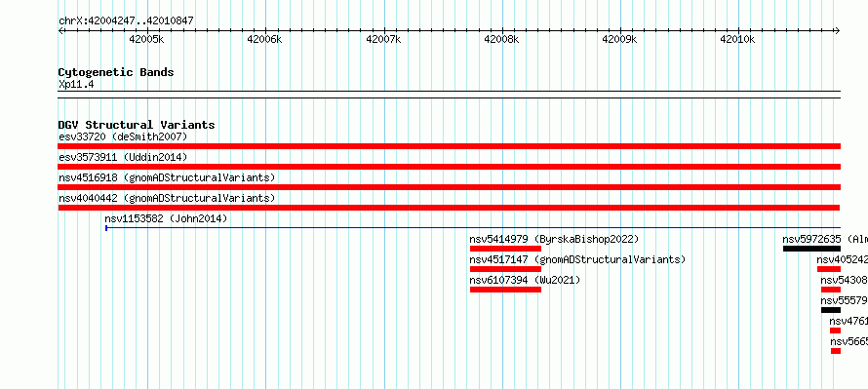Open the nsv1153582 (John2014) label
Viewport: 868px width, 389px height.
pyautogui.click(x=166, y=218)
